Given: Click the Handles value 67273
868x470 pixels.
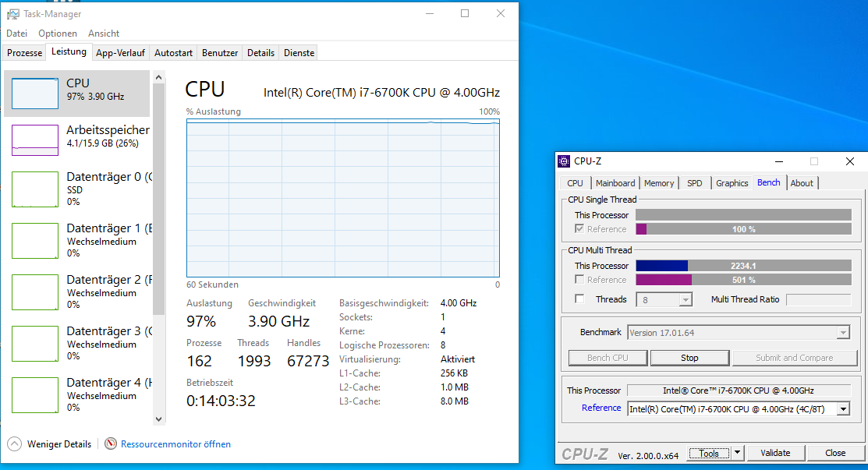Looking at the screenshot, I should (308, 361).
